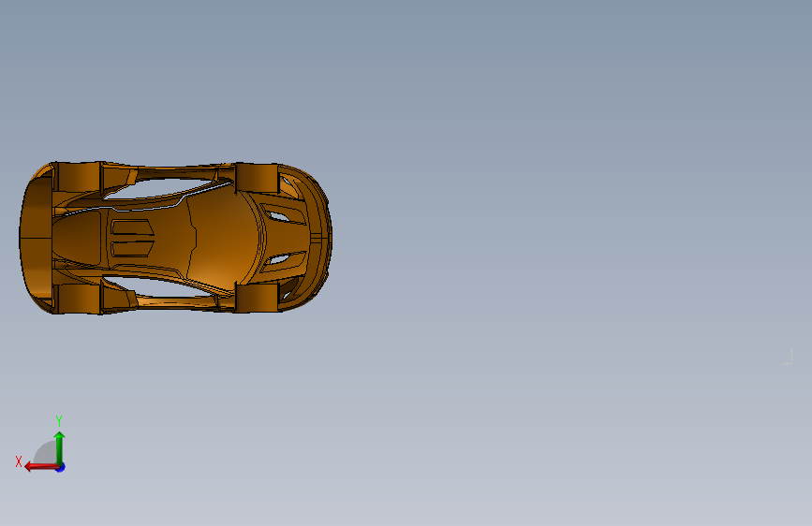Image resolution: width=812 pixels, height=526 pixels.
Task: Click the red X axis arrow of the triad
Action: pyautogui.click(x=41, y=467)
